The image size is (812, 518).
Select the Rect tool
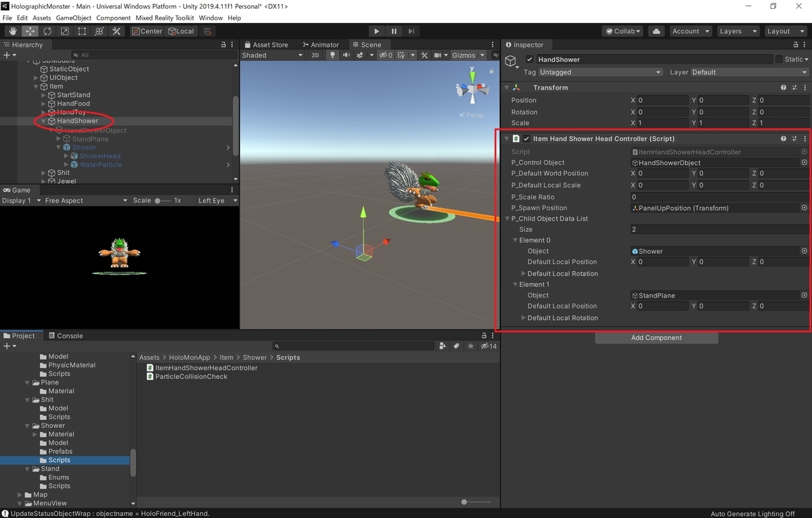coord(82,31)
